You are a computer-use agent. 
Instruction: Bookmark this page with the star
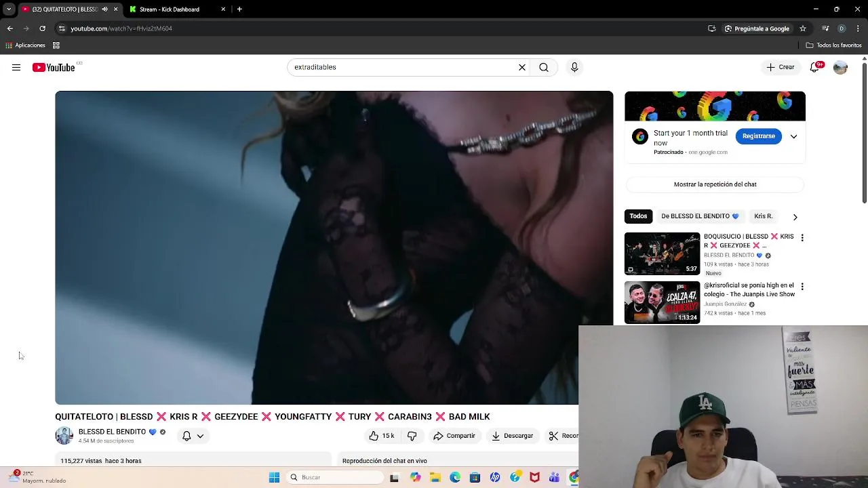pyautogui.click(x=803, y=28)
